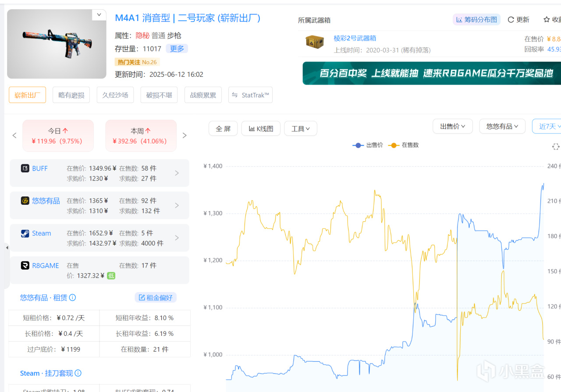
Task: Expand the Steam price row chevron
Action: 177,238
